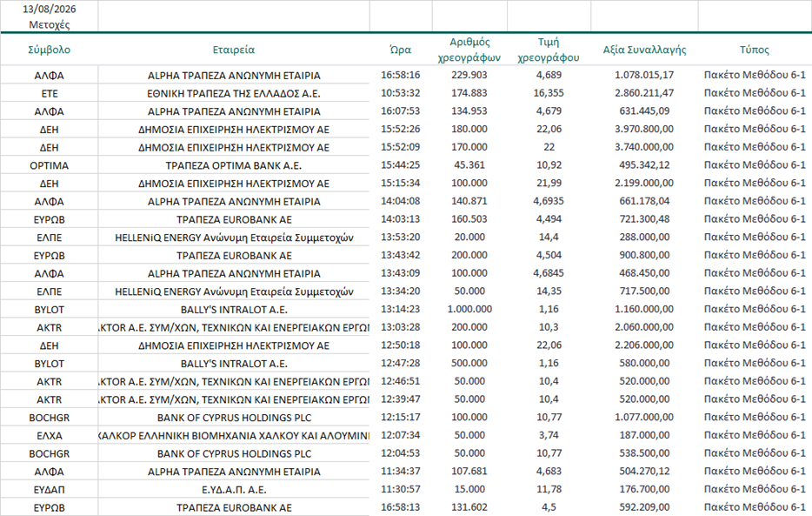Screen dimensions: 812x516
Task: Click value cell 176.700,00
Action: pos(644,489)
